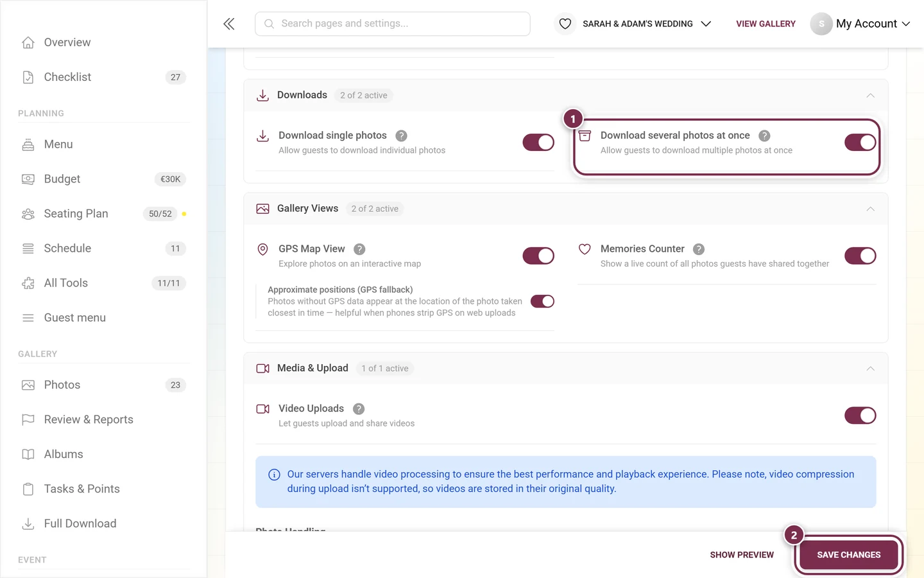This screenshot has height=578, width=924.
Task: Click the info icon in the video notice
Action: point(274,475)
